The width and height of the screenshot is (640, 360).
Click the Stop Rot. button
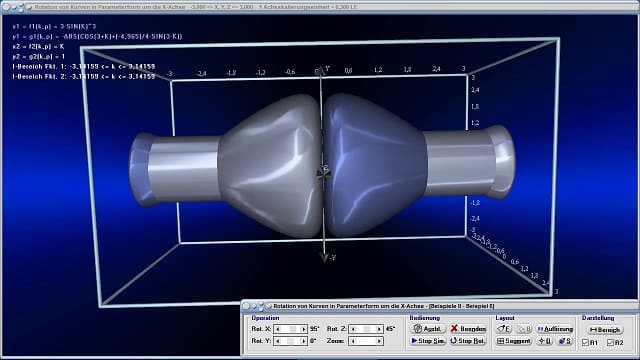click(468, 341)
